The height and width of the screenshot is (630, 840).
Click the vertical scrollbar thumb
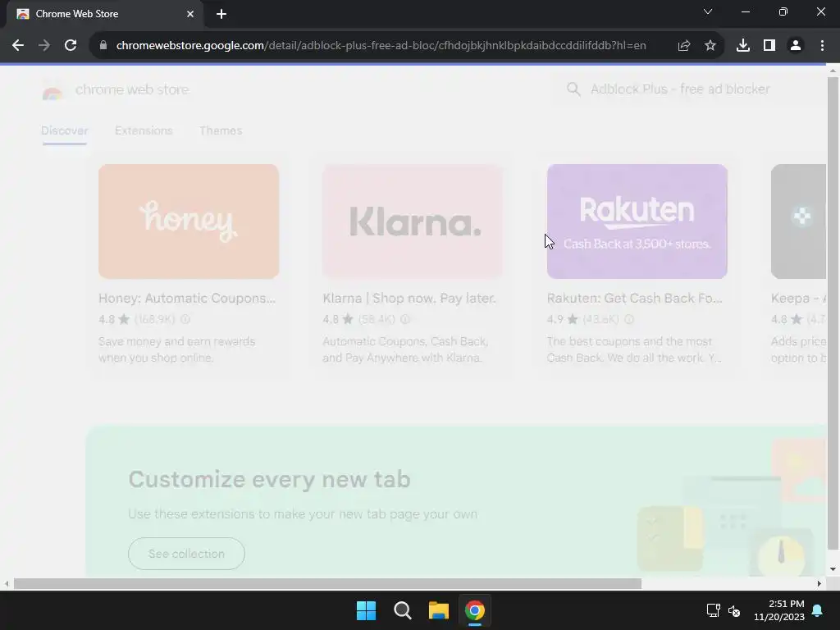pos(833,313)
